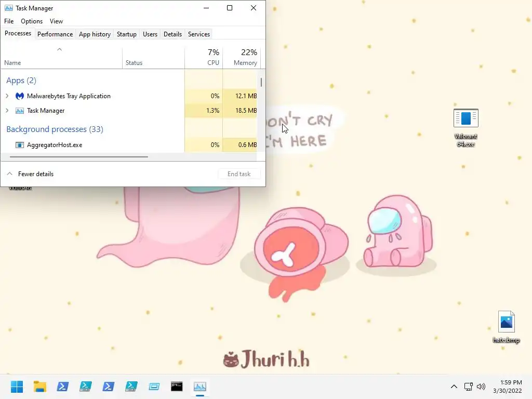Viewport: 532px width, 399px height.
Task: Sort processes by Memory column
Action: [x=242, y=57]
